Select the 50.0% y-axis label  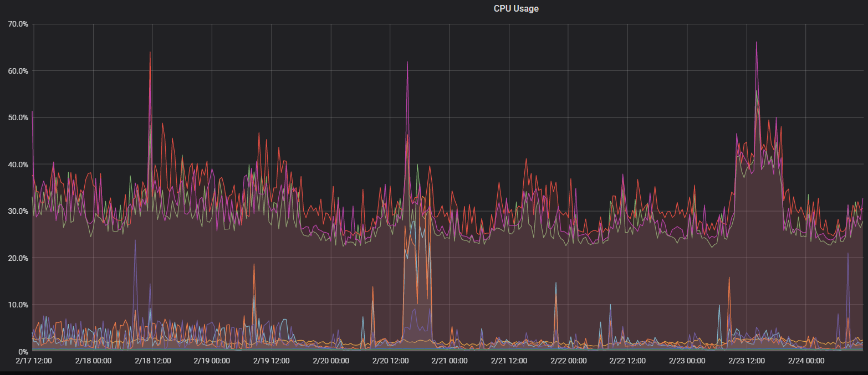point(18,117)
